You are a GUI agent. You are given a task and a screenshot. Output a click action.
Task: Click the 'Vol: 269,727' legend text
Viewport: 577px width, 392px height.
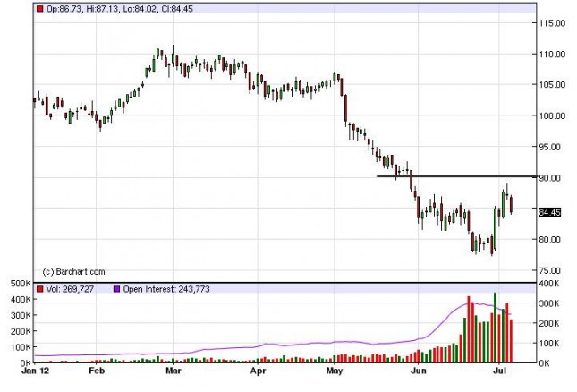70,289
